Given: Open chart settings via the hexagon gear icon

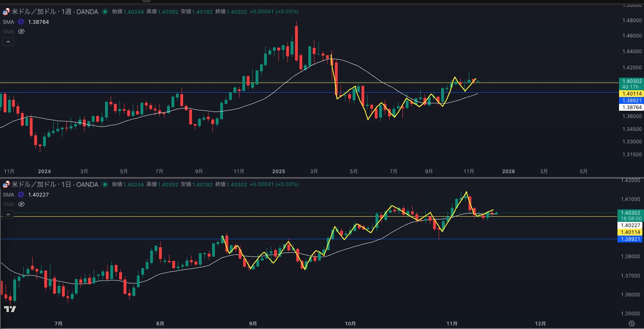Looking at the screenshot, I should point(632,324).
